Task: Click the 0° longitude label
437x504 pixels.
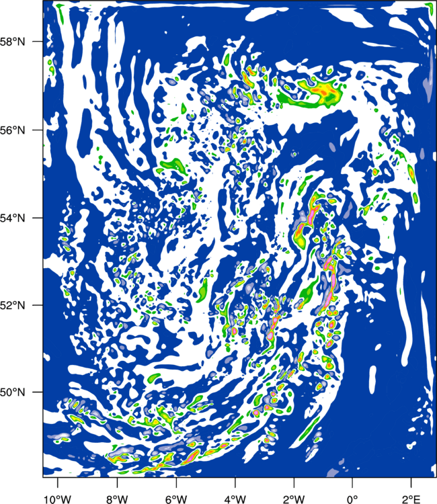Action: click(352, 499)
